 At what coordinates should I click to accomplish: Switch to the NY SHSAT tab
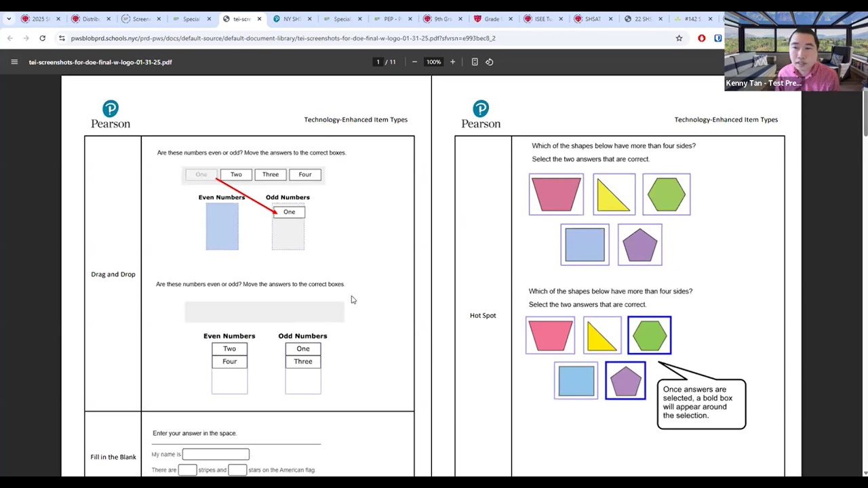coord(292,19)
